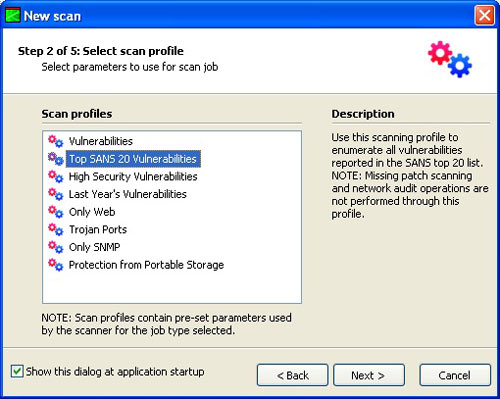
Task: Cancel the New scan wizard
Action: tap(455, 375)
